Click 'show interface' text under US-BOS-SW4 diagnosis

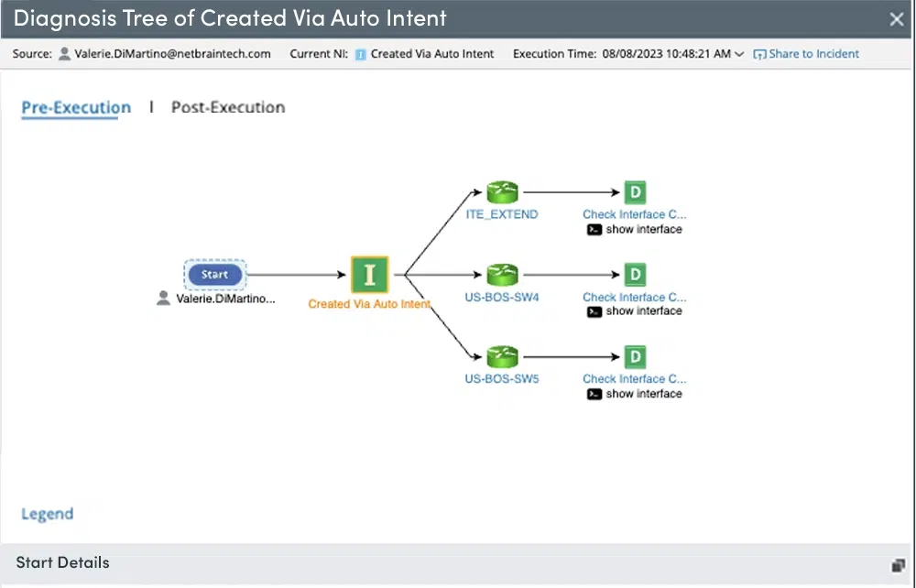pos(644,311)
